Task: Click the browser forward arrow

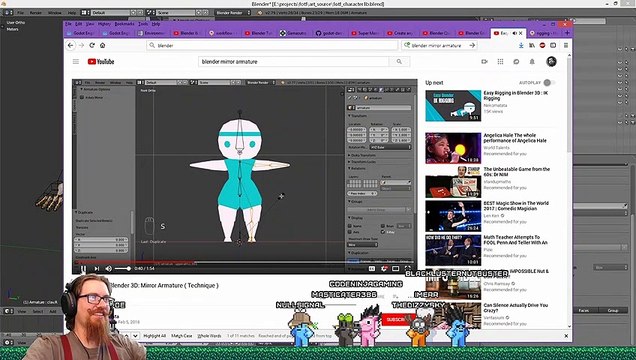Action: coord(82,45)
